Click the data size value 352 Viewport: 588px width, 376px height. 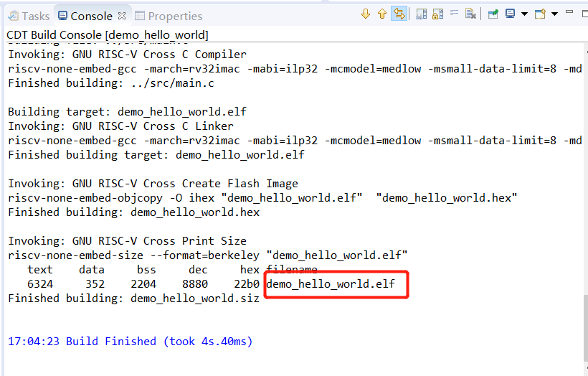pos(95,284)
